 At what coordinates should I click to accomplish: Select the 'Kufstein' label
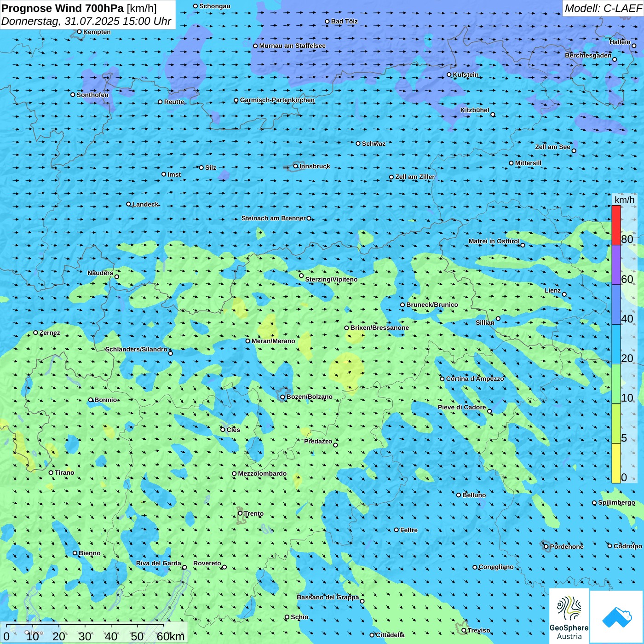466,75
